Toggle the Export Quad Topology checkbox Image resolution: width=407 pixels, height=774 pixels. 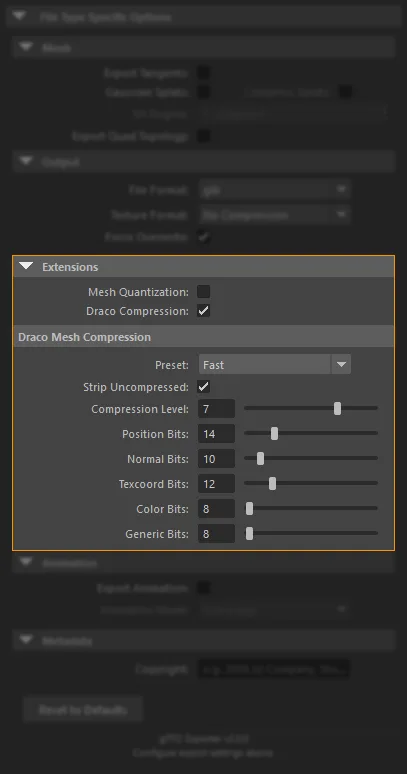[203, 136]
